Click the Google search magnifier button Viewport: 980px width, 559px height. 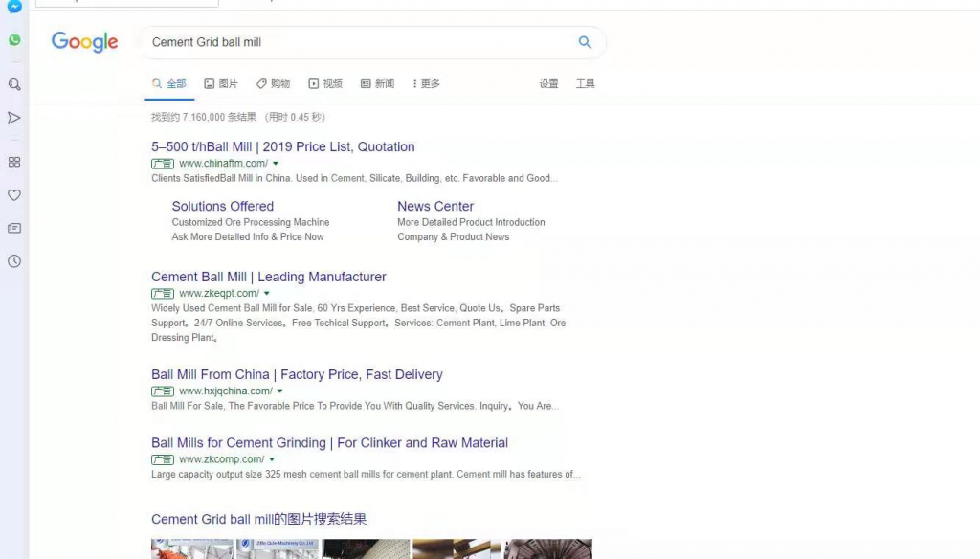pyautogui.click(x=585, y=42)
